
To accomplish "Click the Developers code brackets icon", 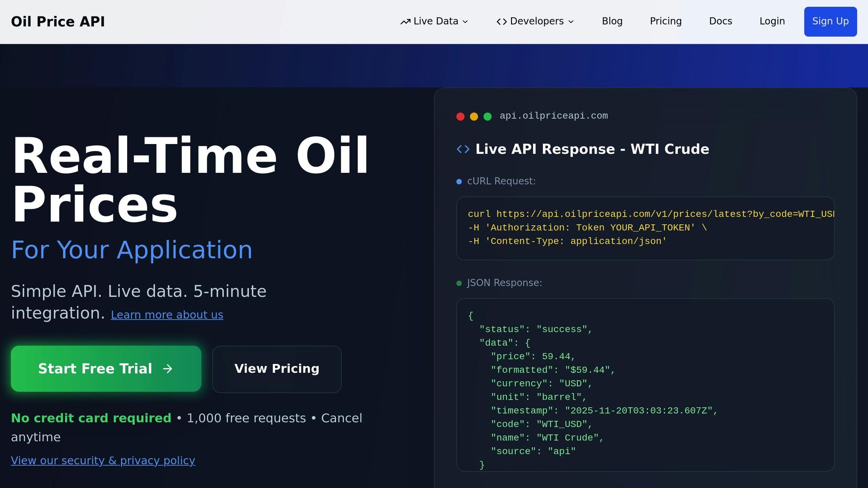I will point(502,22).
